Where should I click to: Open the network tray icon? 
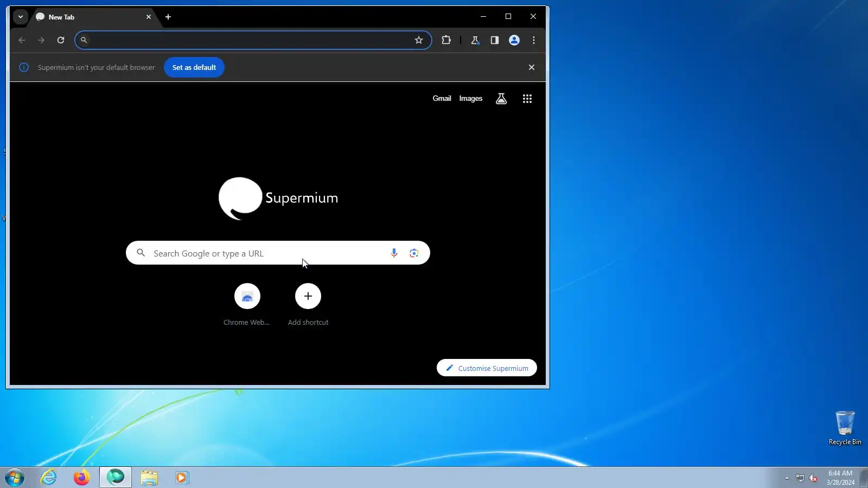(x=800, y=478)
